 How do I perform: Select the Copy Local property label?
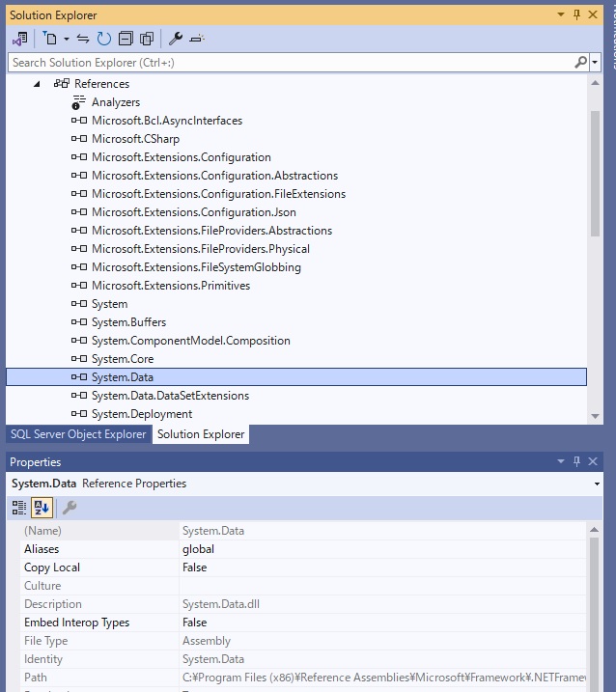(x=52, y=567)
